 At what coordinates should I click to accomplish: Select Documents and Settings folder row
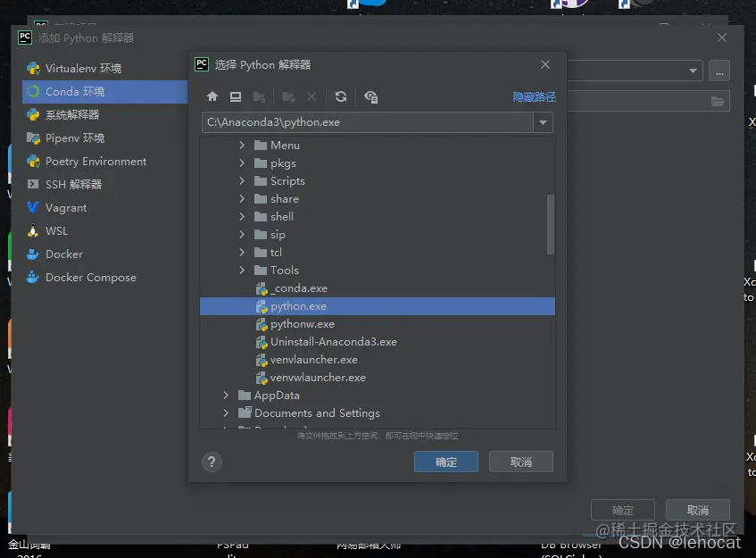pyautogui.click(x=377, y=412)
